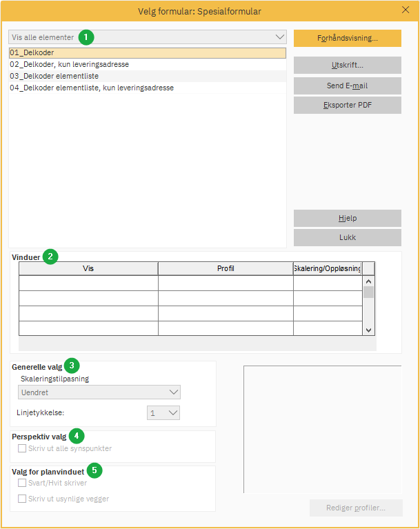The width and height of the screenshot is (420, 529).
Task: Click the green marker number 1
Action: [86, 37]
